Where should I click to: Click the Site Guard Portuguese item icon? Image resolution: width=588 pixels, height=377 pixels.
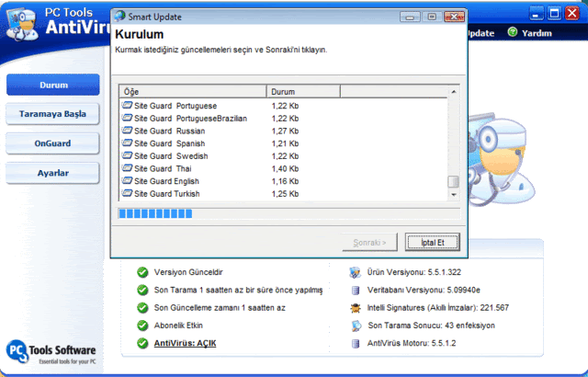127,106
